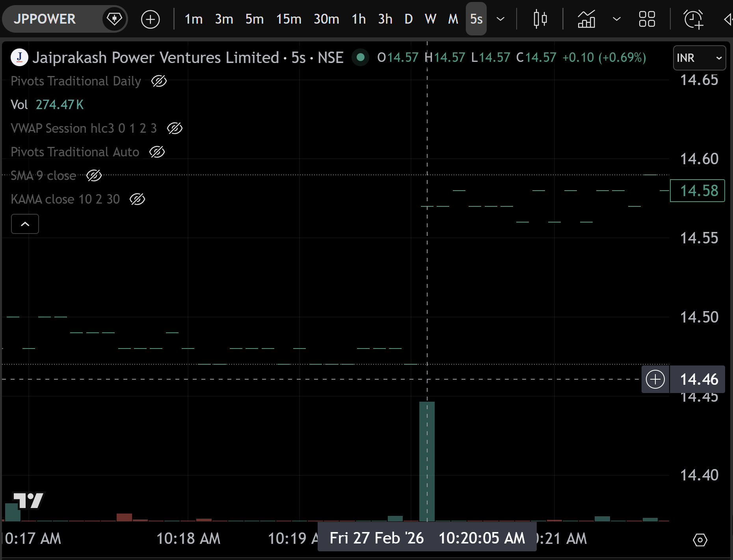Click the TradingView logo

[28, 501]
